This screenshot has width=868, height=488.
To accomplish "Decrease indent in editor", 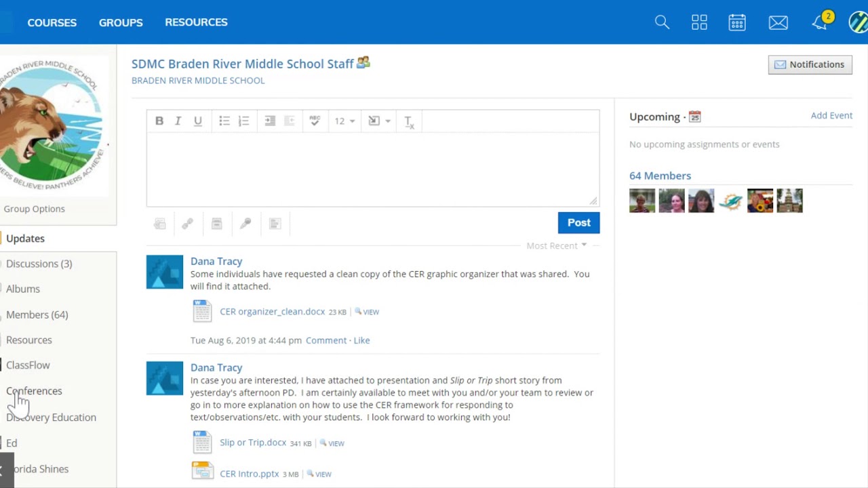I will coord(290,121).
